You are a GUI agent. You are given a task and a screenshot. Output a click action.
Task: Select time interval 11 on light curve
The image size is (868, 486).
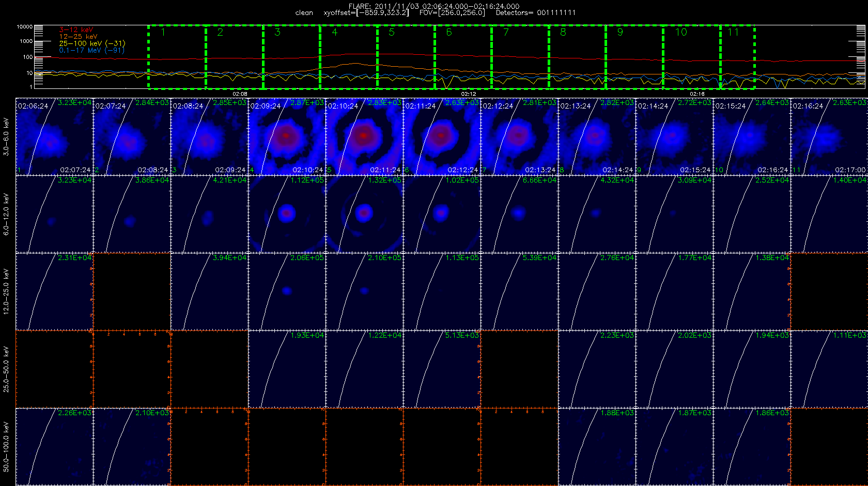point(738,57)
